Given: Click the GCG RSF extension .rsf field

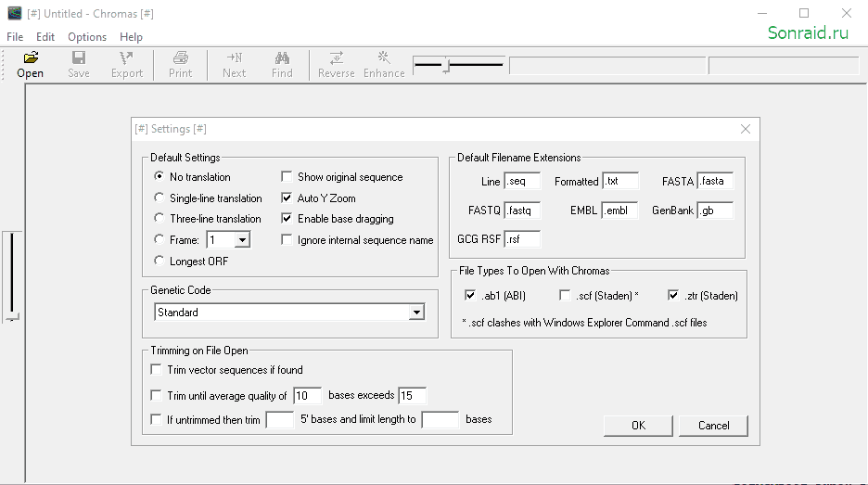Looking at the screenshot, I should [x=522, y=239].
